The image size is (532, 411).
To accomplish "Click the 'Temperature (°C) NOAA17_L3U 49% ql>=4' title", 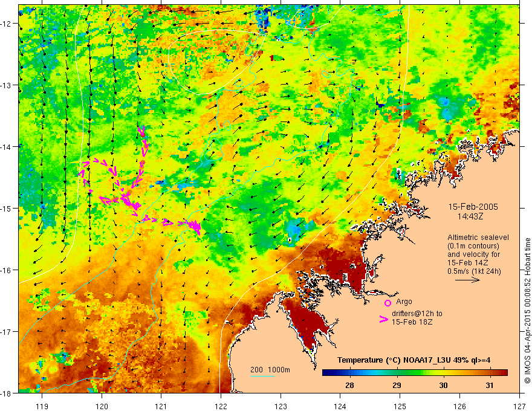I will (x=414, y=360).
